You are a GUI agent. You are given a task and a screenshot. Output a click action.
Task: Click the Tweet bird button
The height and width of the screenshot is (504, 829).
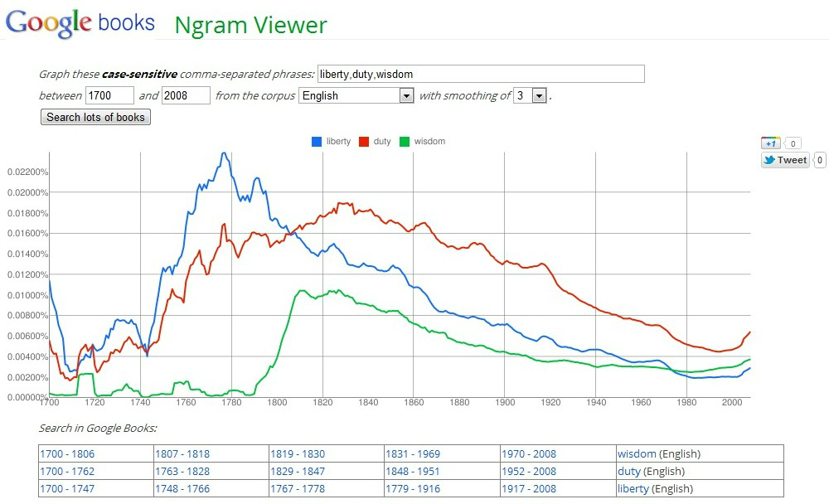click(784, 160)
